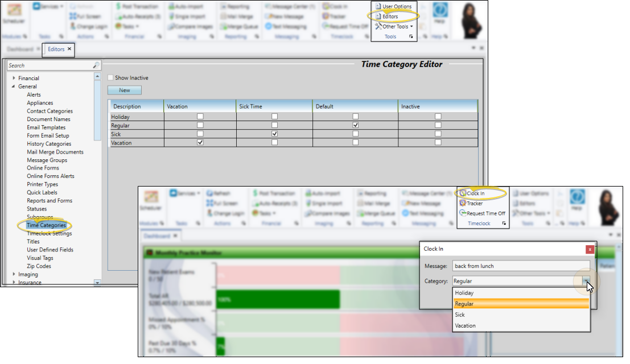Close the Clock In dialog with red X
This screenshot has height=364, width=630.
[x=590, y=249]
